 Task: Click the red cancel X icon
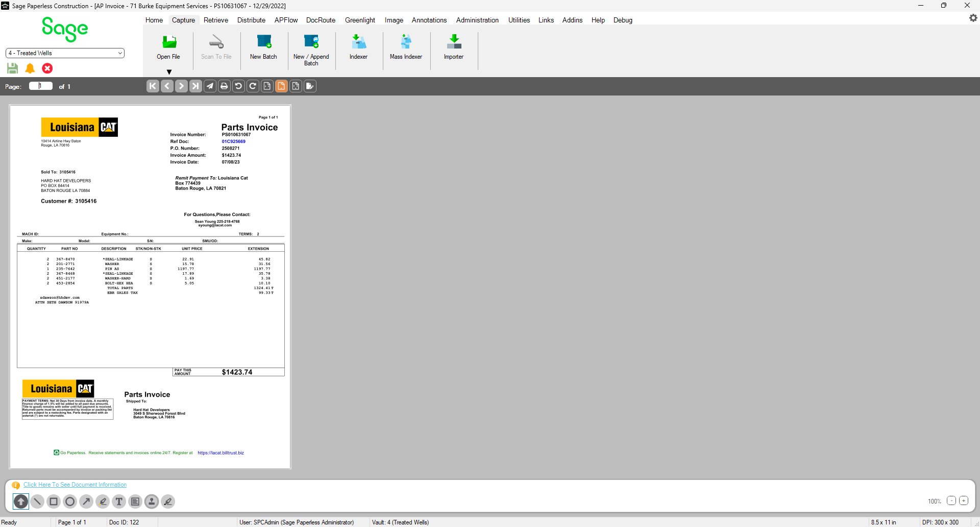coord(47,68)
